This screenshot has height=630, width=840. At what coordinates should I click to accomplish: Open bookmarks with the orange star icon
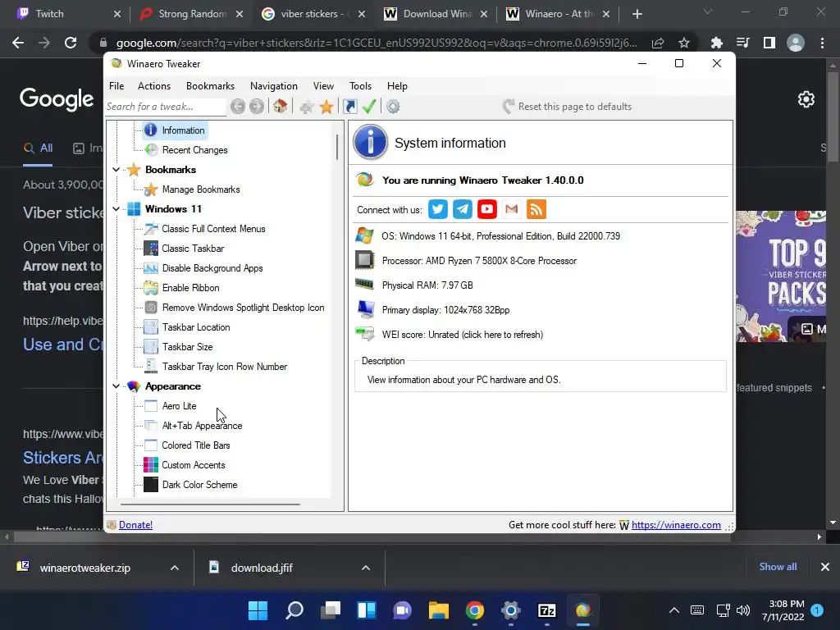tap(326, 107)
